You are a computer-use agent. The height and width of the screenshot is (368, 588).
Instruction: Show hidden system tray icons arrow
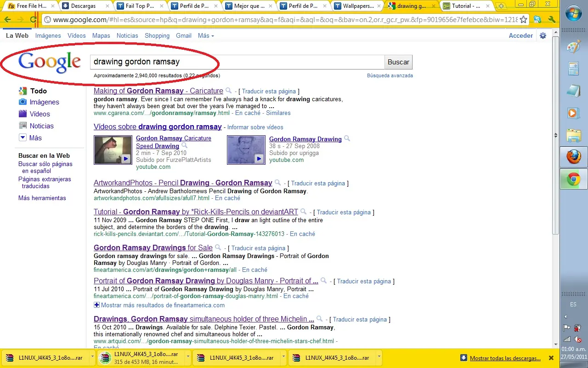click(565, 316)
